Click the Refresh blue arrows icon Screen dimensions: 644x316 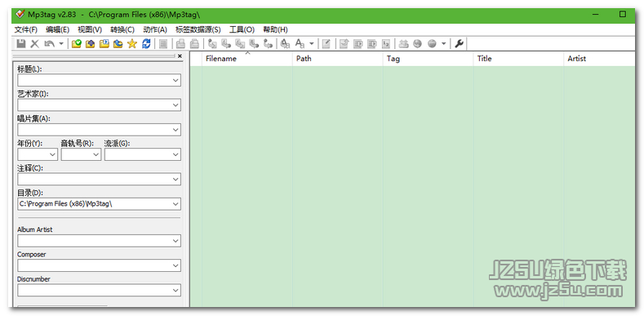click(146, 43)
